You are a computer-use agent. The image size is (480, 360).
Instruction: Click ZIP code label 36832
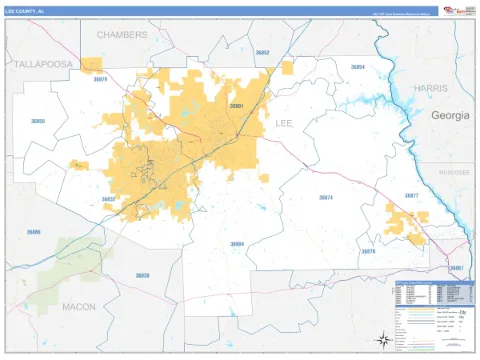tap(109, 199)
